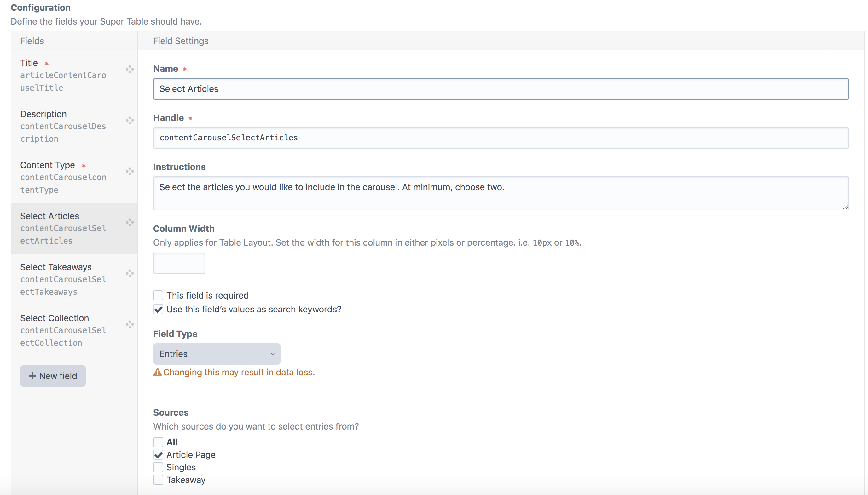Uncheck the Article Page source
Viewport: 868px width, 495px height.
coord(158,455)
